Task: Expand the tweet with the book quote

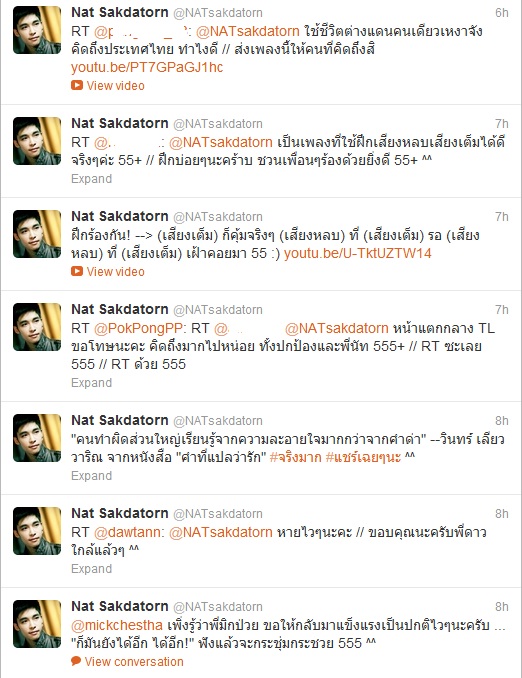Action: tap(92, 476)
